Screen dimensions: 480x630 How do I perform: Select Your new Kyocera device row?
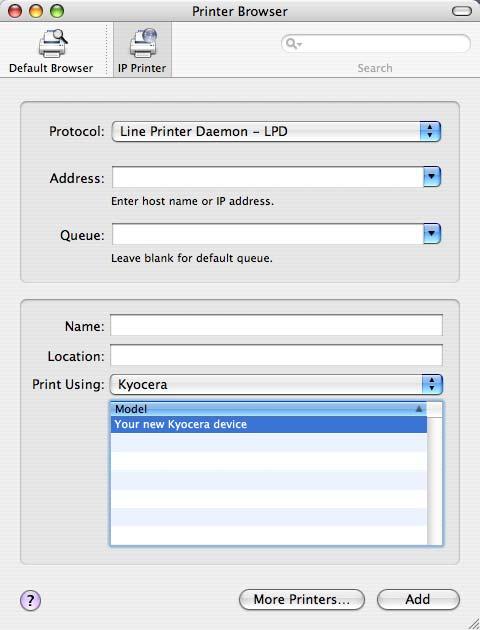click(x=269, y=425)
